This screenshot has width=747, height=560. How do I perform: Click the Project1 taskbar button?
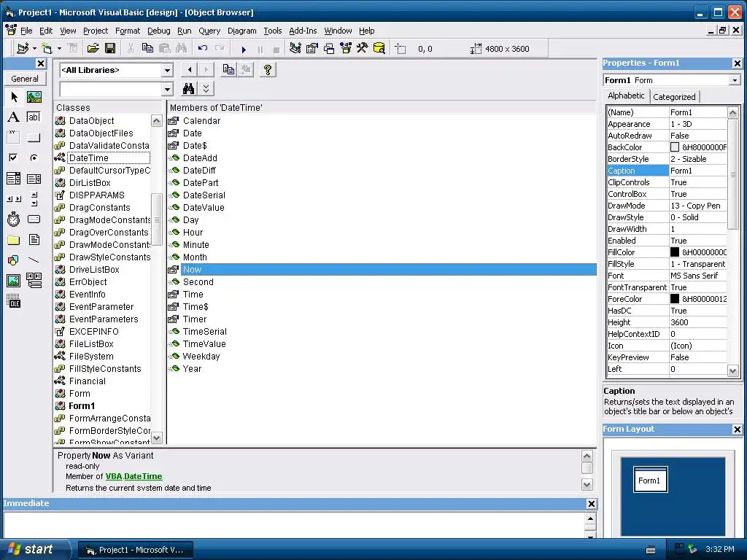click(x=135, y=550)
